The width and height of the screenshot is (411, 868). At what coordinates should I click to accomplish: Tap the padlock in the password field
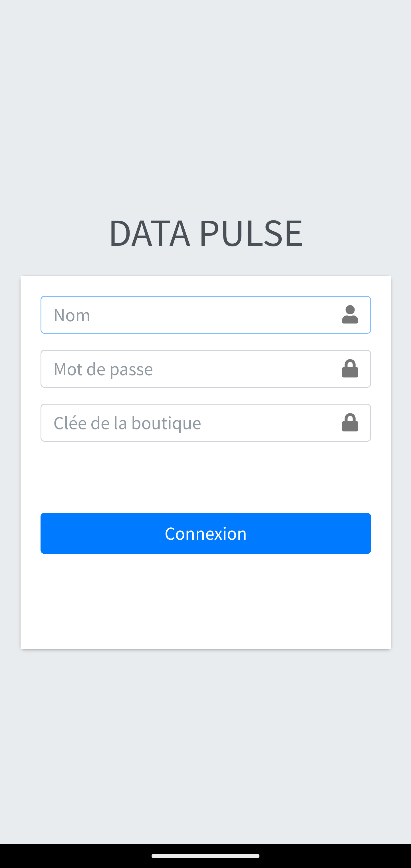click(x=350, y=369)
